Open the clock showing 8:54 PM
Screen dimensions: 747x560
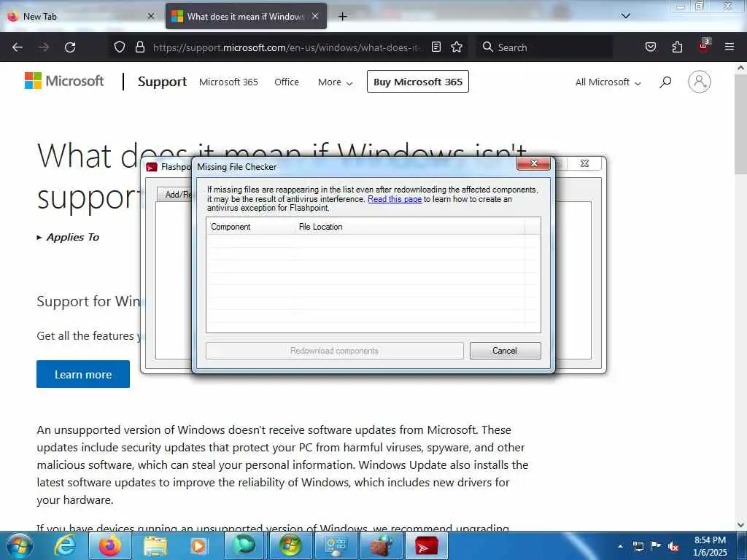[710, 546]
